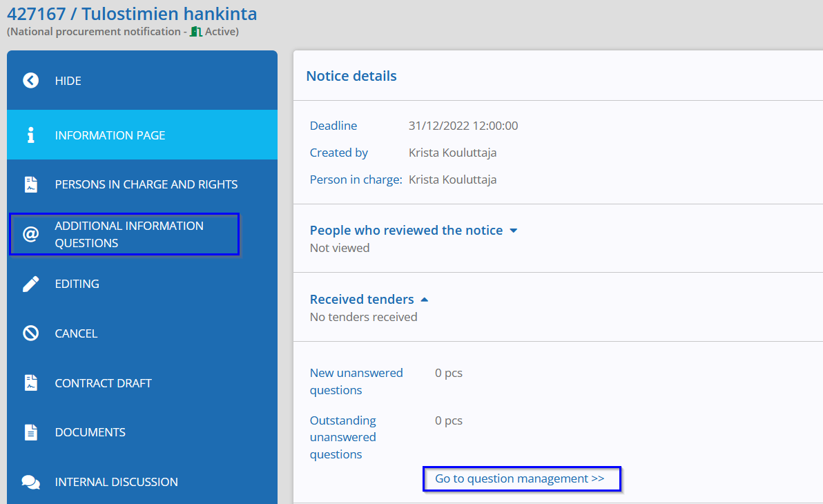Collapse the Received tenders arrow
Screen dimensions: 823x504
pos(425,299)
